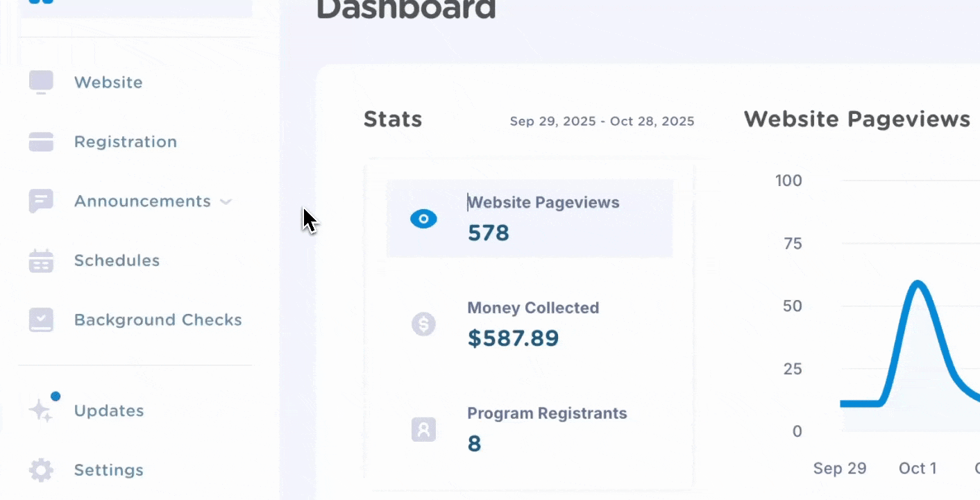The image size is (980, 500).
Task: Open Background Checks from the sidebar
Action: [158, 320]
